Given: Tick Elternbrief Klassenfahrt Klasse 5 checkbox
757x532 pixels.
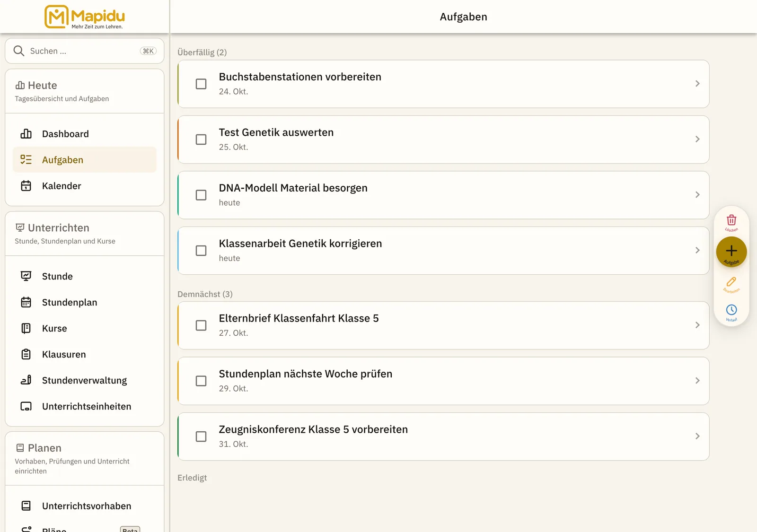Looking at the screenshot, I should click(201, 325).
